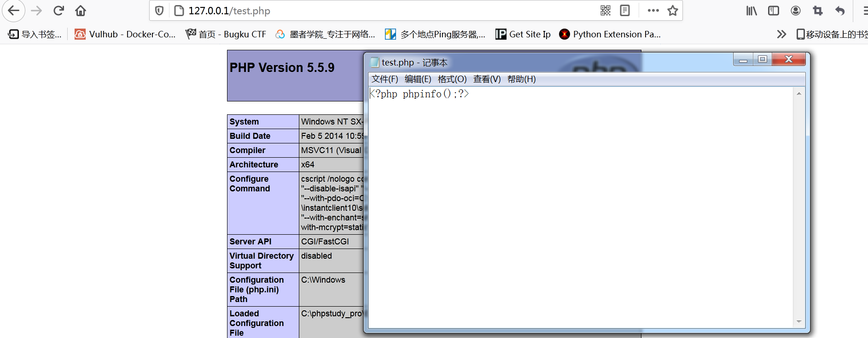
Task: Open the 导入书签 bookmark
Action: pyautogui.click(x=35, y=34)
